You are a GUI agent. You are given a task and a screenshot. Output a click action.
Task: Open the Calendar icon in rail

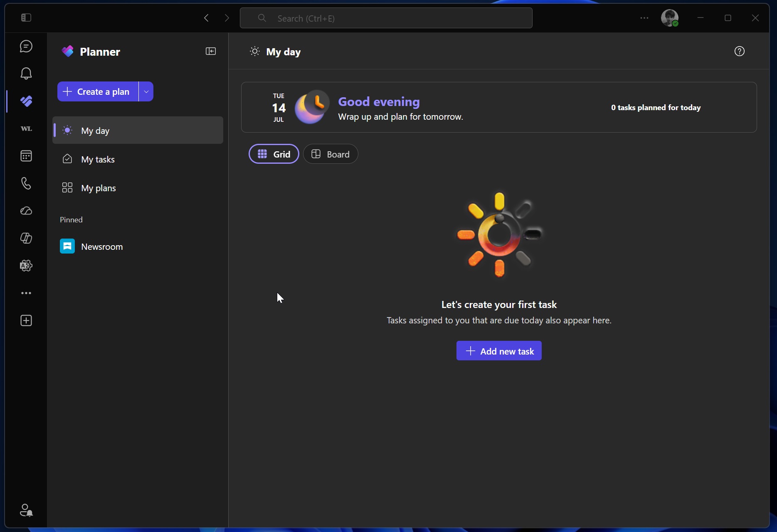[26, 156]
